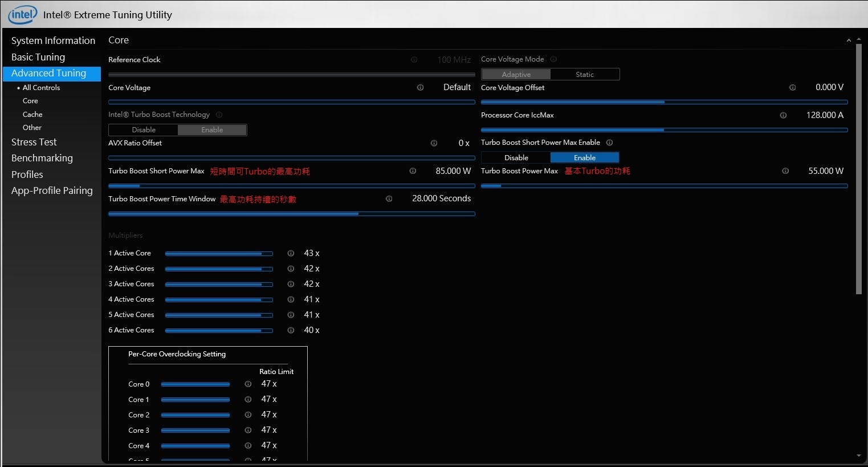Open Turbo Boost Power Time Window info icon
868x467 pixels.
389,199
